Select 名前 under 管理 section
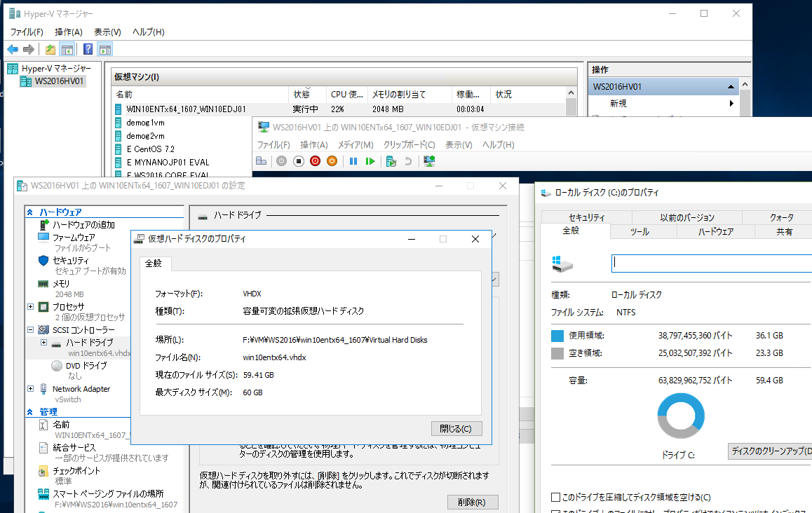The width and height of the screenshot is (812, 513). point(61,425)
